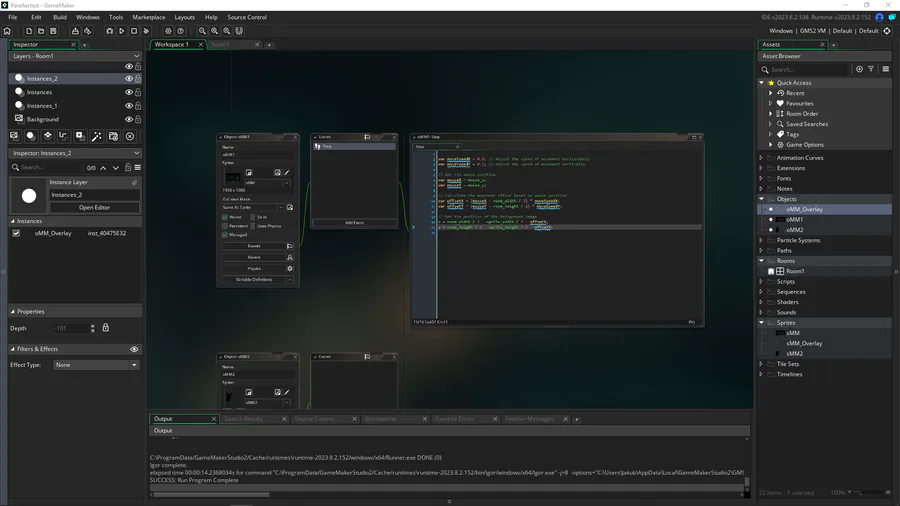Expand the Tile Sets folder
Viewport: 900px width, 506px height.
[762, 364]
